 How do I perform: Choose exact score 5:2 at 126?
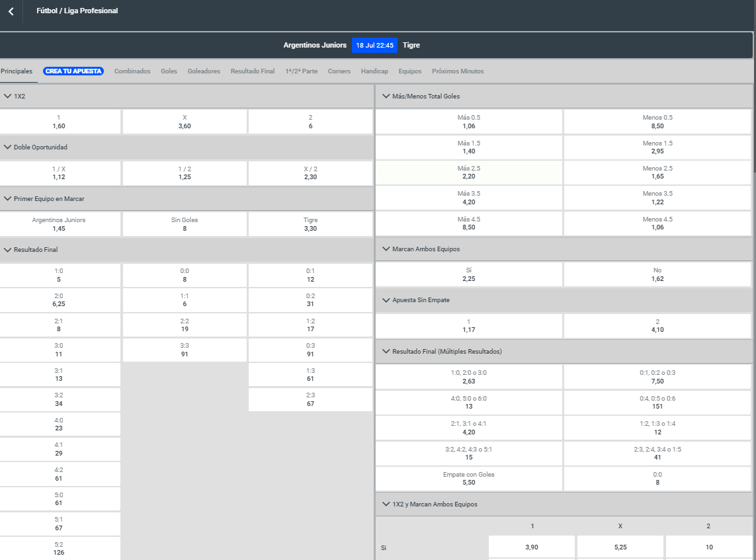[x=59, y=549]
